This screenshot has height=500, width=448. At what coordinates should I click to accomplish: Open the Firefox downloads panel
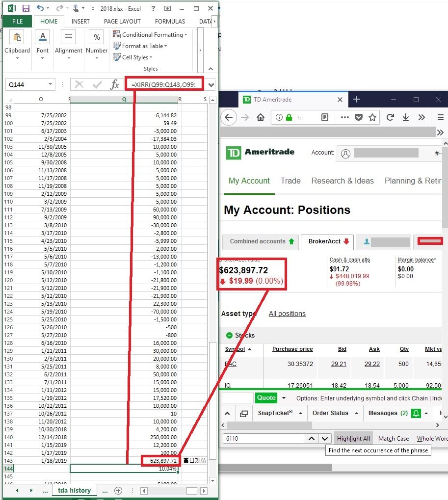[406, 117]
